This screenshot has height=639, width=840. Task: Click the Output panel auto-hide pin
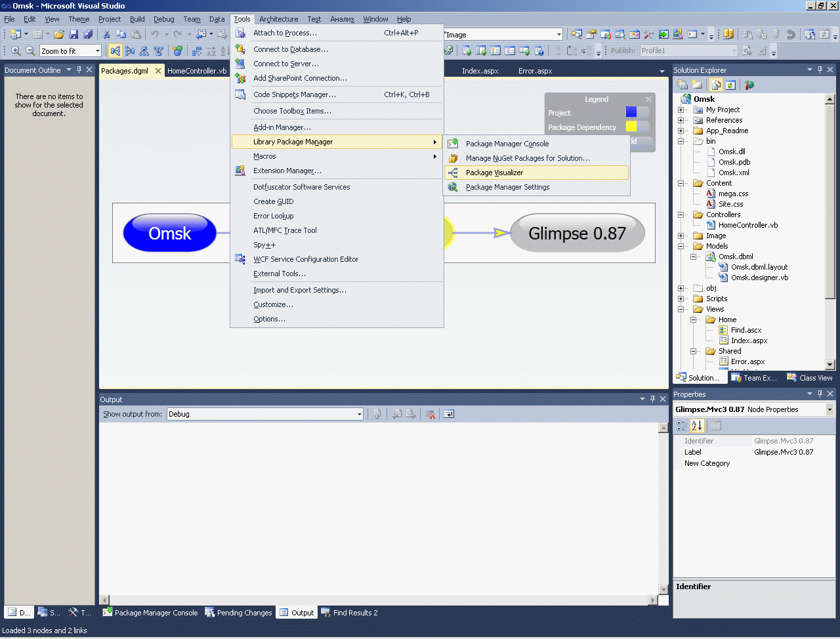[652, 399]
